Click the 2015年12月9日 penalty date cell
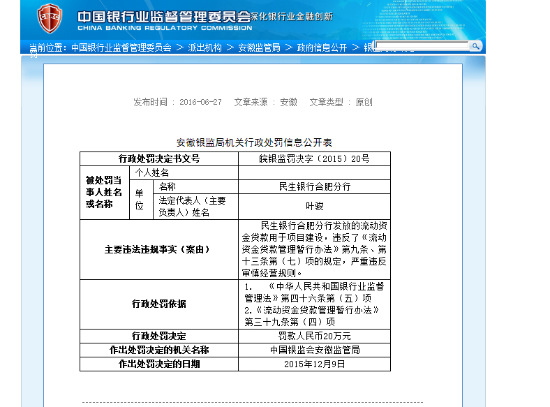The width and height of the screenshot is (550, 407). point(314,364)
